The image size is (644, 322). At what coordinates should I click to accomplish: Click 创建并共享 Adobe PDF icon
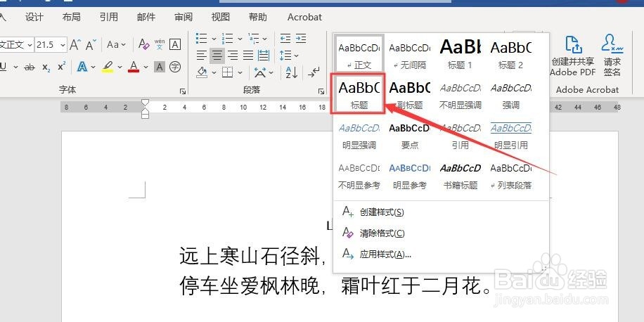(x=574, y=45)
